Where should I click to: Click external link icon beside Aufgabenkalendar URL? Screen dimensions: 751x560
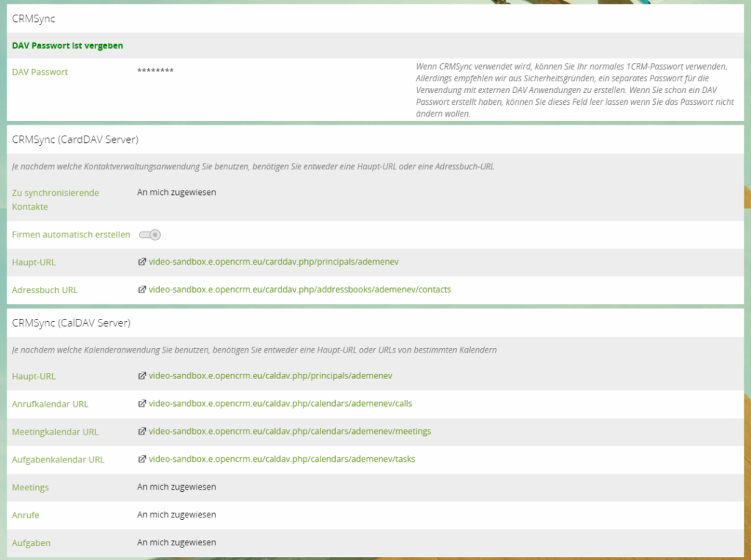coord(142,459)
